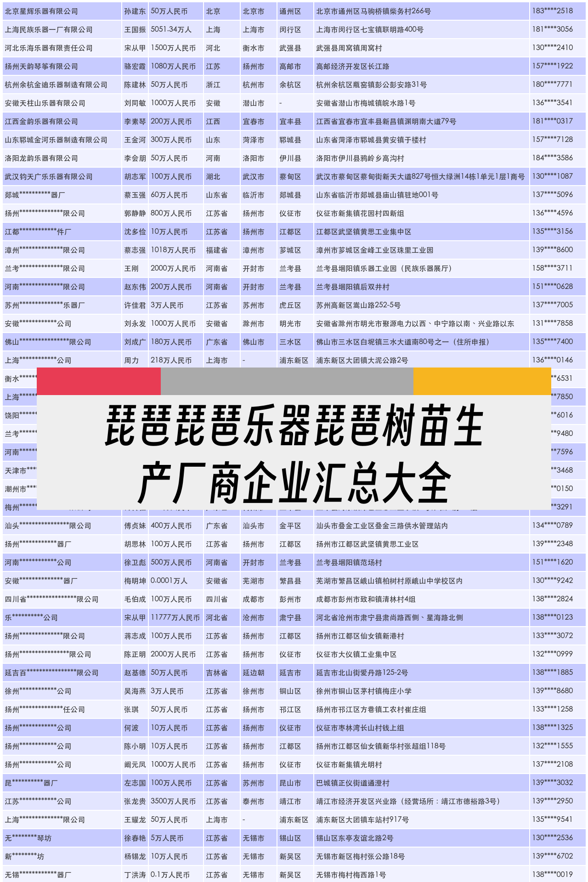This screenshot has width=588, height=882.
Task: Select capital value 5051.34万人
Action: coord(171,29)
